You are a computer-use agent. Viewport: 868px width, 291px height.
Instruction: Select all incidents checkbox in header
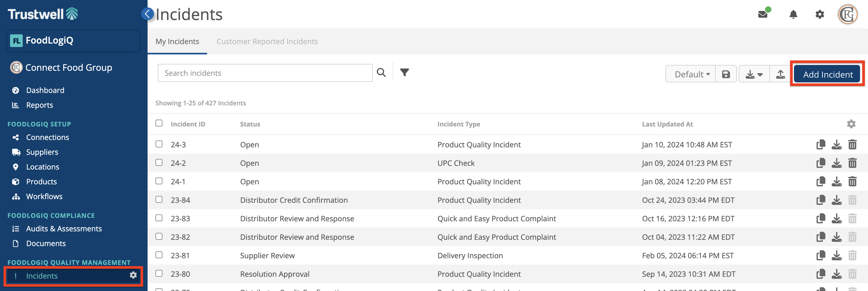[x=159, y=123]
